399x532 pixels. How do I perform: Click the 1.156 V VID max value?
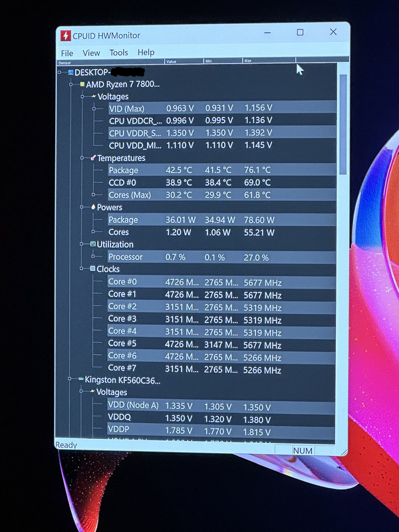pyautogui.click(x=258, y=108)
